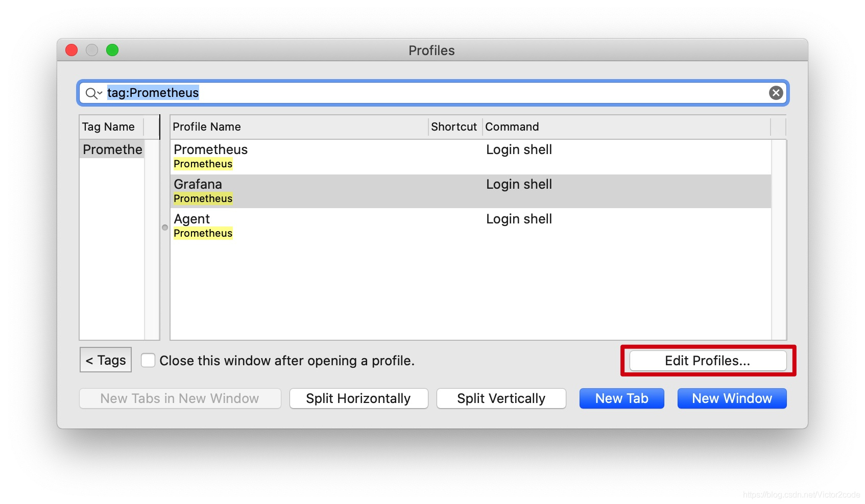Click the Shortcut column header
The width and height of the screenshot is (865, 504).
coord(454,127)
